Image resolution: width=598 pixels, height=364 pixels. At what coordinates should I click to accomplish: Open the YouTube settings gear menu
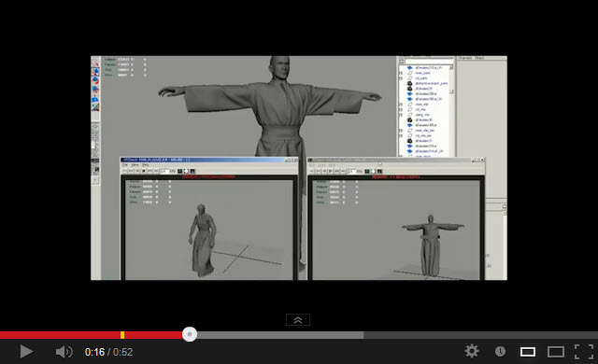(x=472, y=351)
